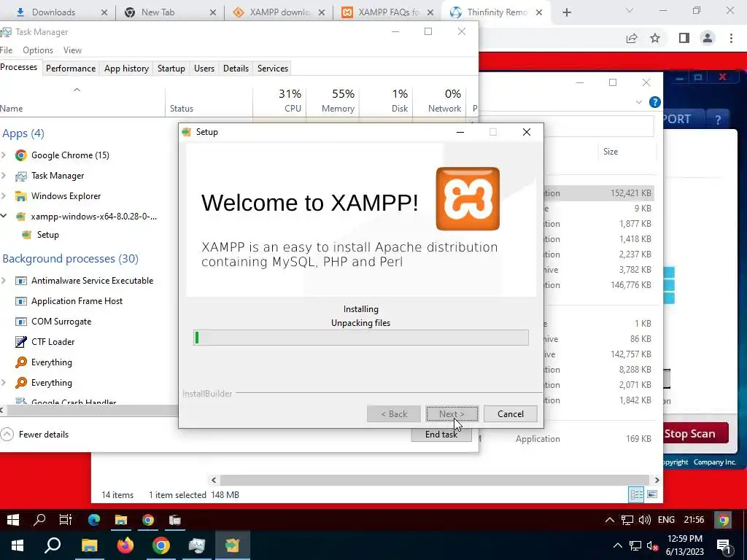The height and width of the screenshot is (560, 747).
Task: Switch to the Users tab
Action: tap(204, 69)
